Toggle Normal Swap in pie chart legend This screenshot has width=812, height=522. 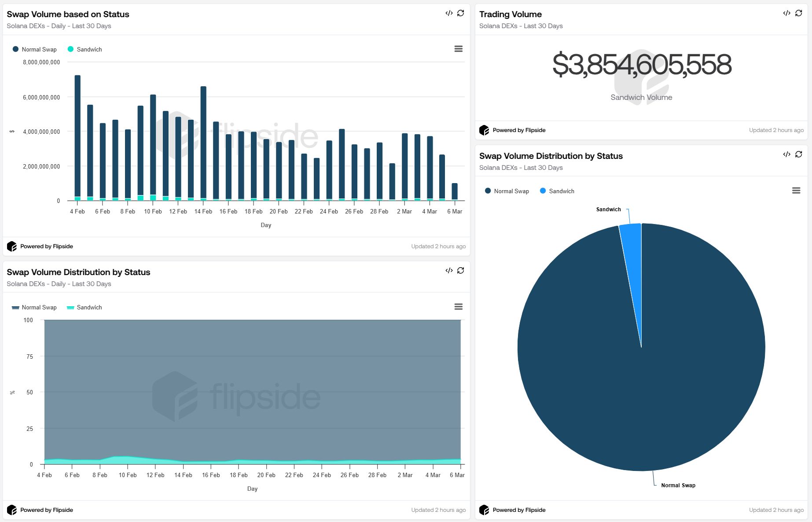point(511,191)
